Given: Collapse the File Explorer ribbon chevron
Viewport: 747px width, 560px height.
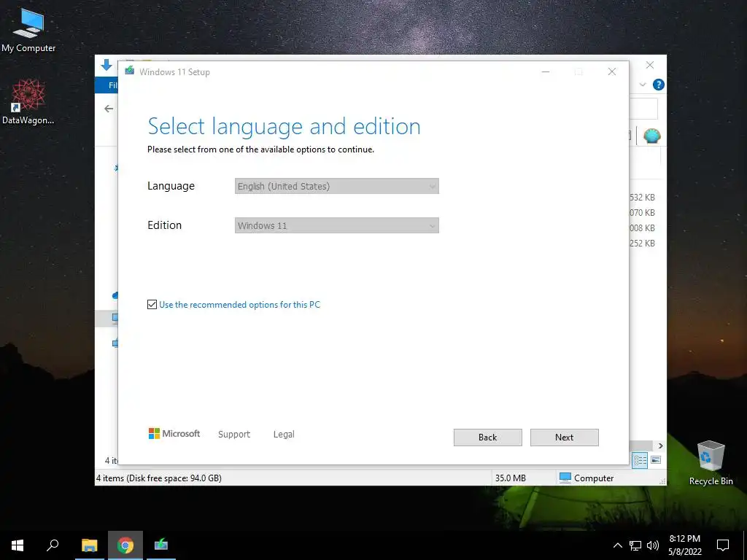Looking at the screenshot, I should pos(643,85).
